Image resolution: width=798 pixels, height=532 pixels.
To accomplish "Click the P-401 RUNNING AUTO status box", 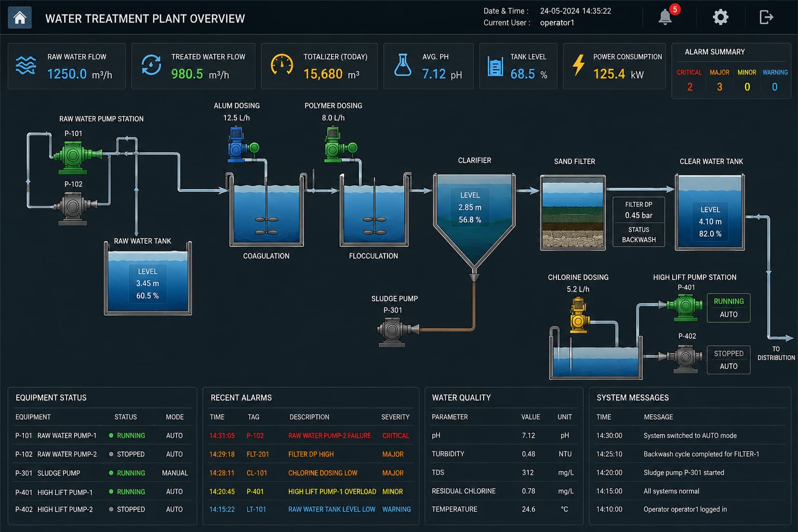I will (x=728, y=308).
